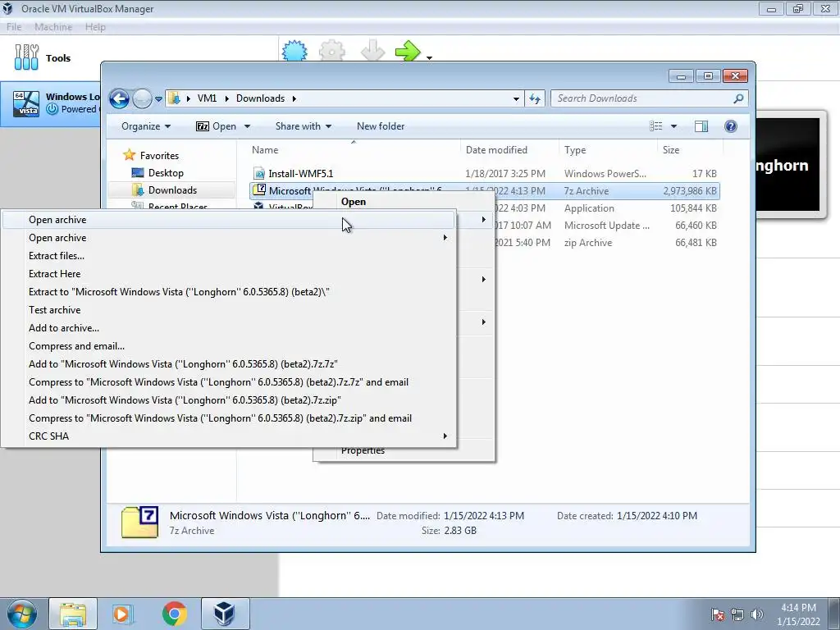The image size is (840, 630).
Task: Click the Change your view icon
Action: point(655,126)
